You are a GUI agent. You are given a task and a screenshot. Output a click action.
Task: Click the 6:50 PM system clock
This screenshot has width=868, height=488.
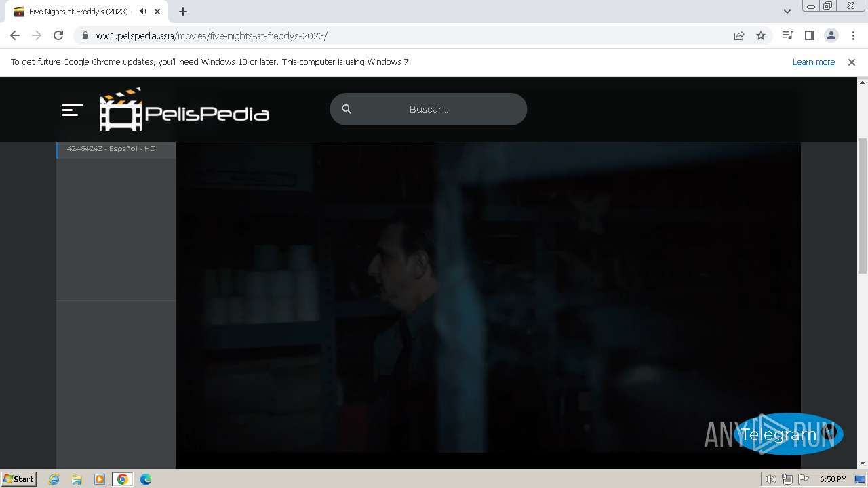833,479
